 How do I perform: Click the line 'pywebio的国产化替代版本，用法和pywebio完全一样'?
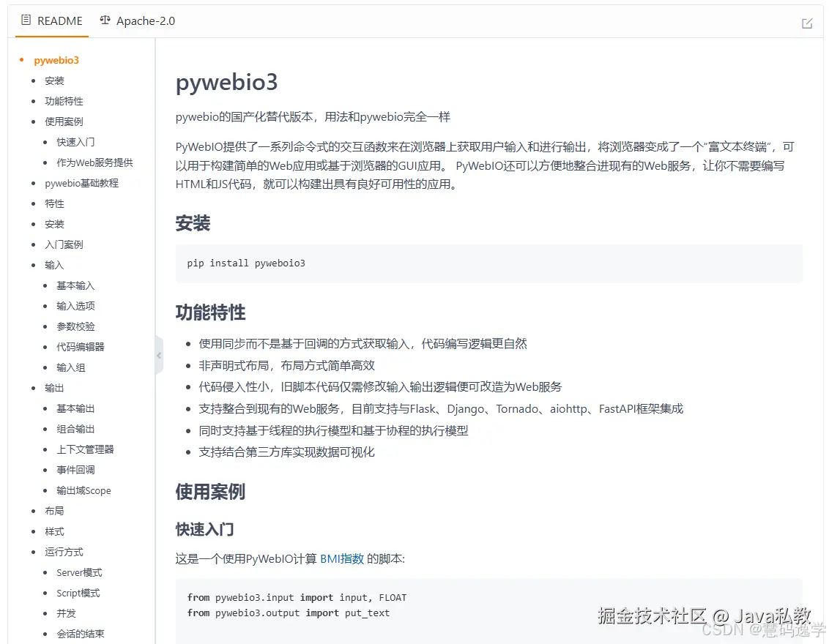click(313, 117)
